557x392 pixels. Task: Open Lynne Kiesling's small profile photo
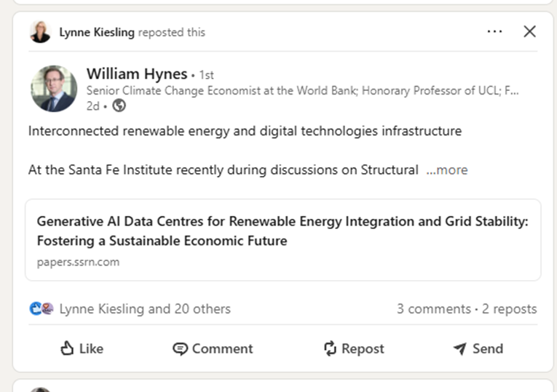pos(40,32)
